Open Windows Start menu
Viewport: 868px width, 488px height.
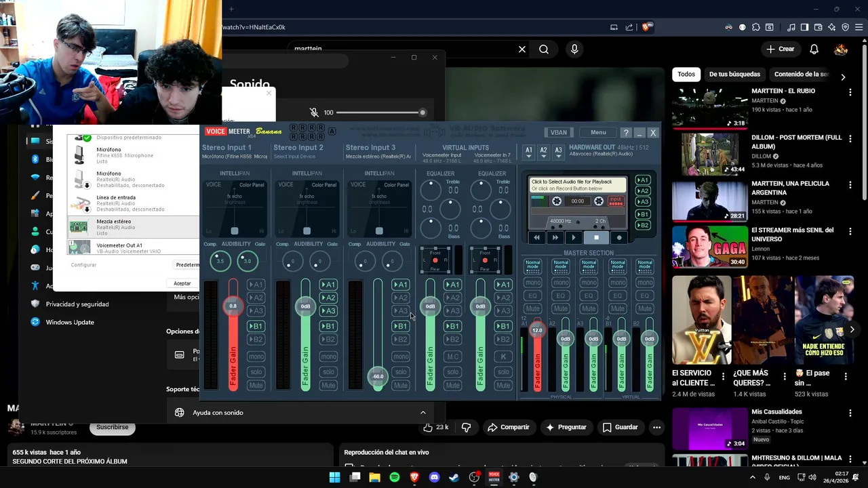click(334, 477)
